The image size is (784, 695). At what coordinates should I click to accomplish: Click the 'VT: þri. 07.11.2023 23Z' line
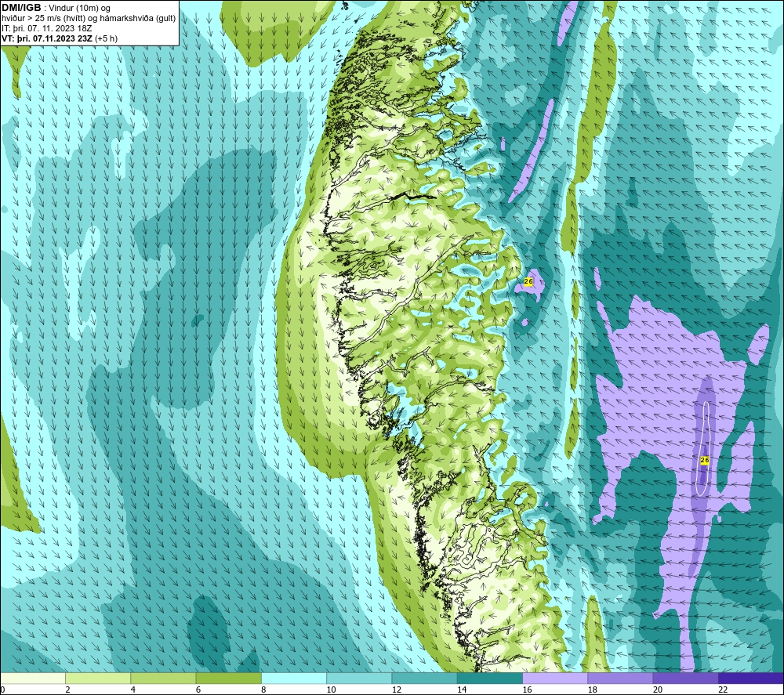[x=47, y=38]
